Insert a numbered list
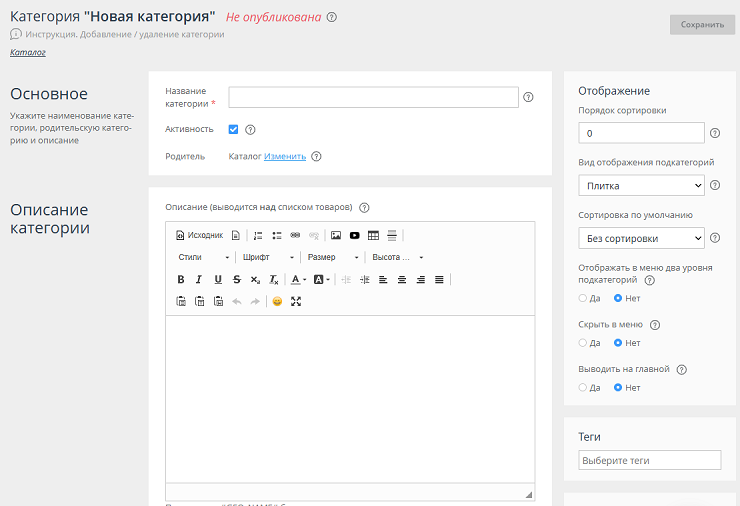This screenshot has height=506, width=740. [258, 236]
